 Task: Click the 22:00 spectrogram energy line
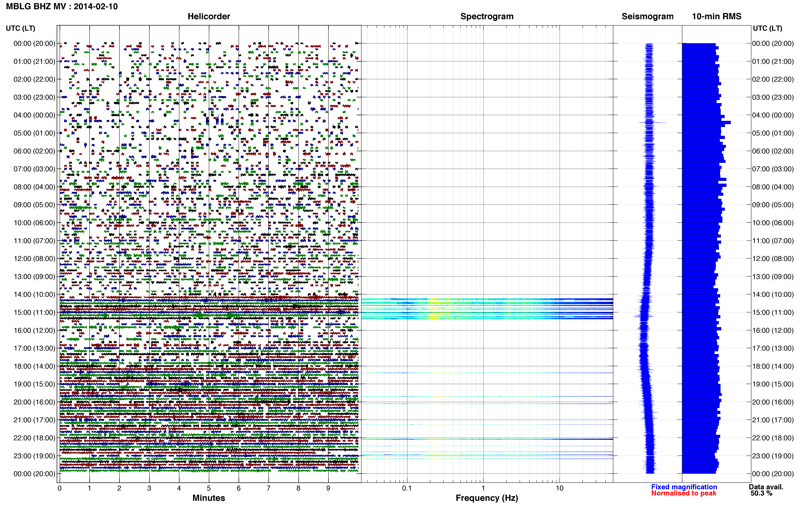click(487, 439)
